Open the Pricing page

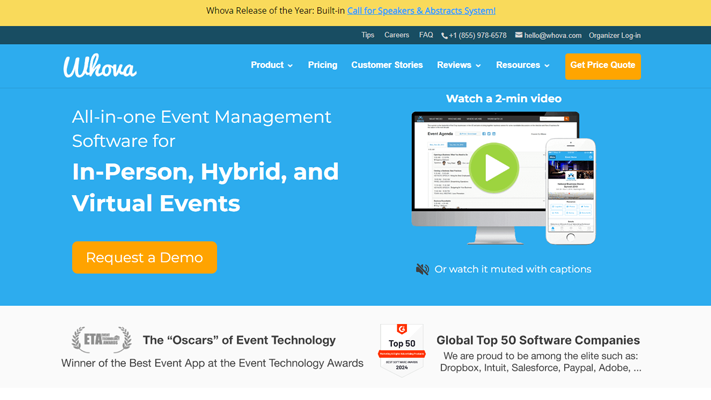click(322, 65)
